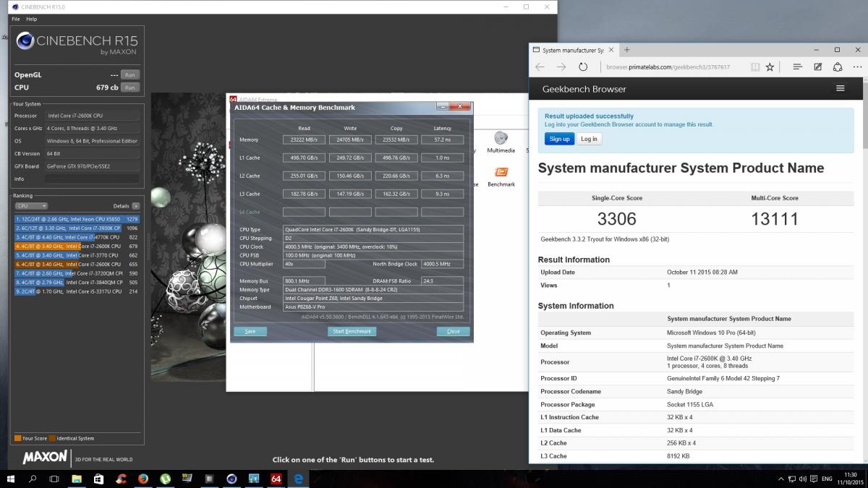Click Memory Read value 23222 MB/s
Screen dimensions: 868x488
(x=304, y=140)
